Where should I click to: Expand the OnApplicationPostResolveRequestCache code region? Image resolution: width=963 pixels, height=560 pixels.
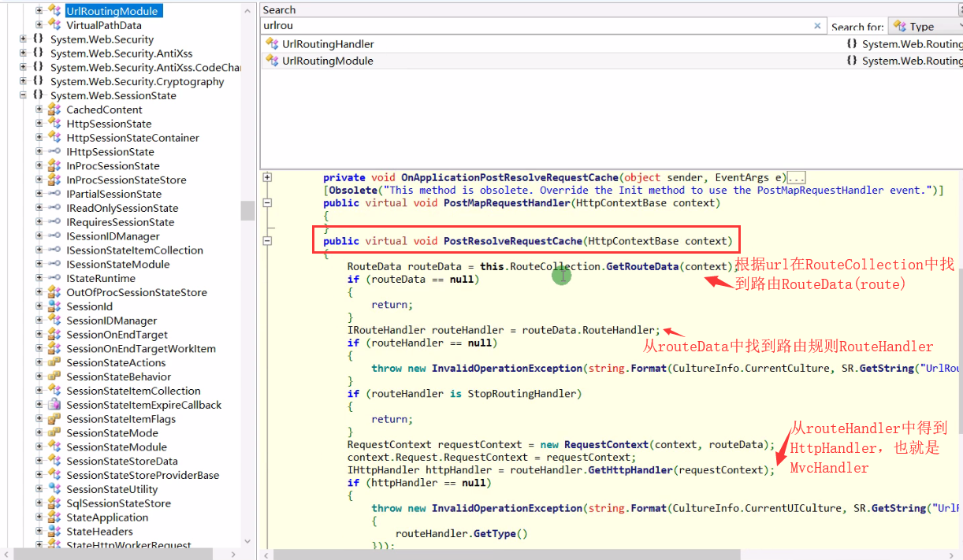click(x=267, y=177)
